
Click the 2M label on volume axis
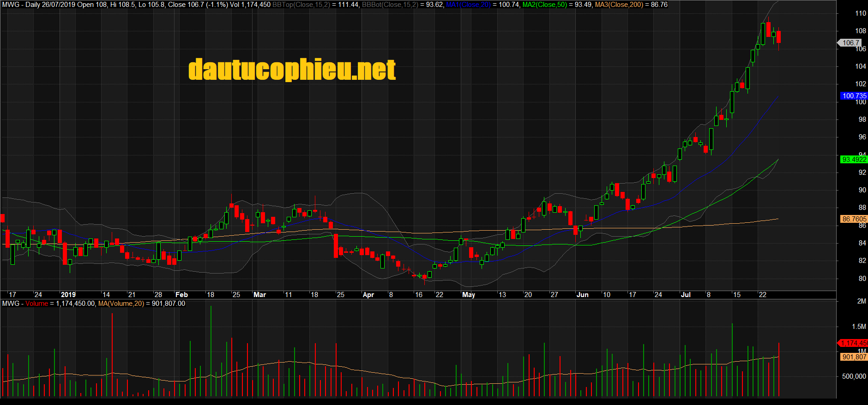[x=861, y=301]
